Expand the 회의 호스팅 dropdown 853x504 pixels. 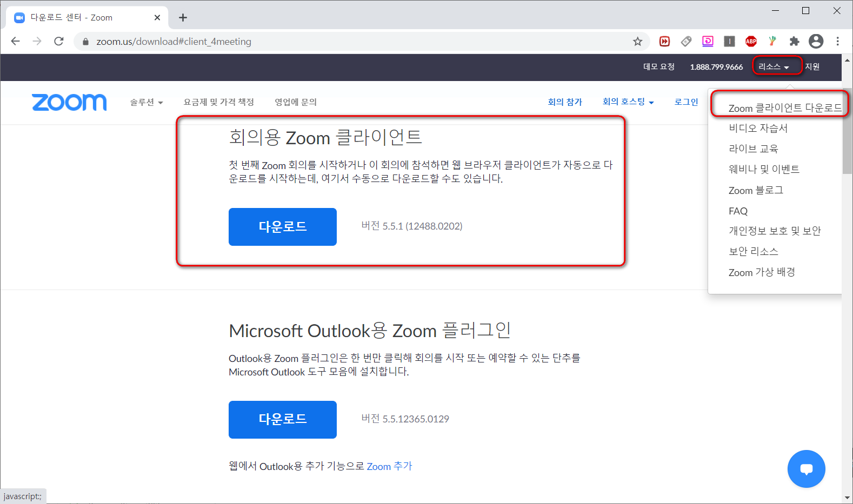point(628,102)
